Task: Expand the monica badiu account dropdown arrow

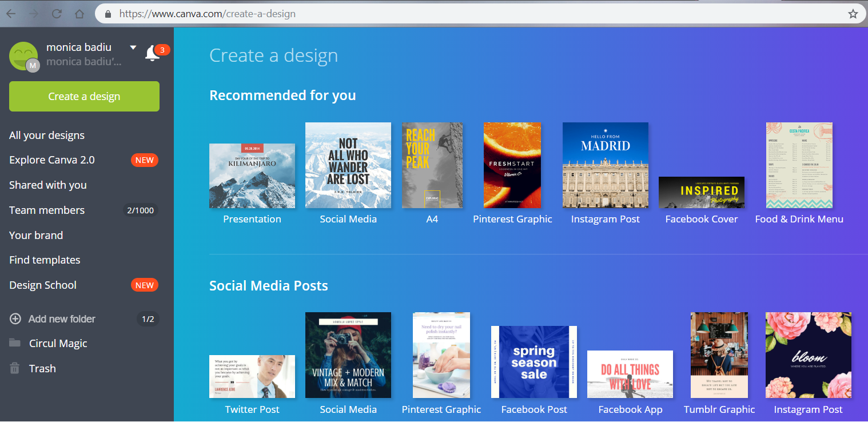Action: (x=133, y=47)
